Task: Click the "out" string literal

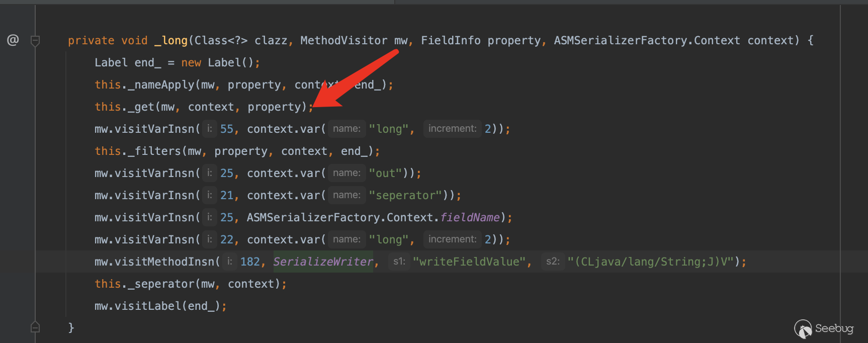Action: coord(385,173)
